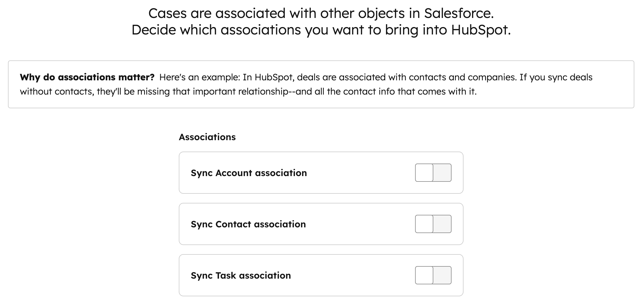Click the 'Associations' section heading

tap(207, 136)
